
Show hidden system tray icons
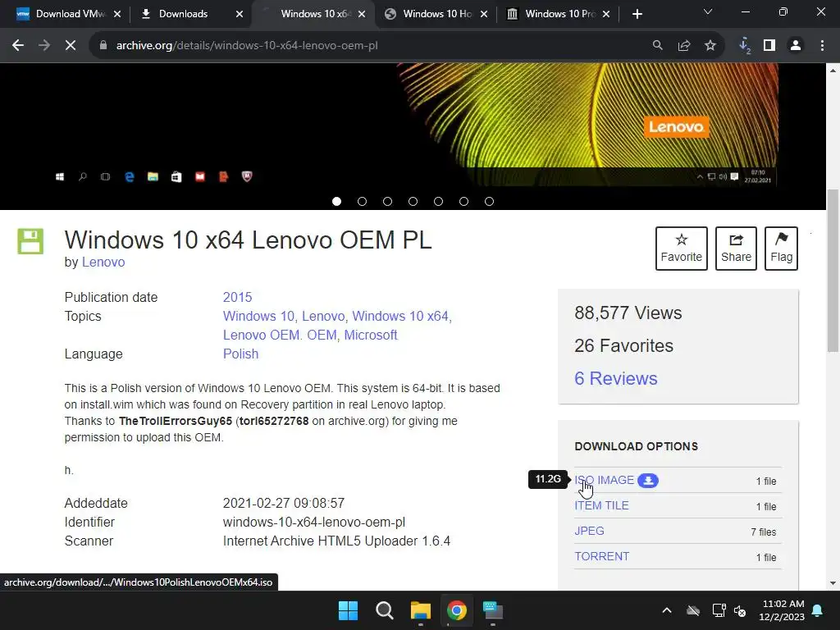point(667,610)
